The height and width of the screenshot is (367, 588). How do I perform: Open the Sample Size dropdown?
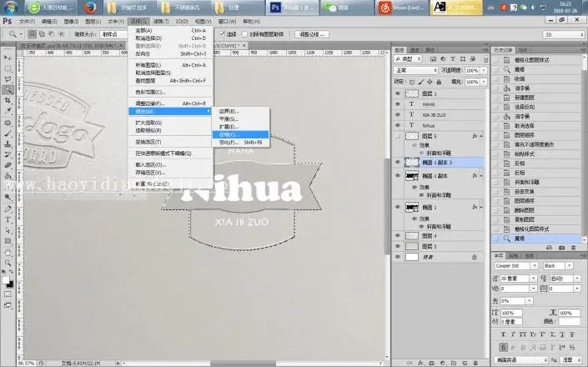114,34
